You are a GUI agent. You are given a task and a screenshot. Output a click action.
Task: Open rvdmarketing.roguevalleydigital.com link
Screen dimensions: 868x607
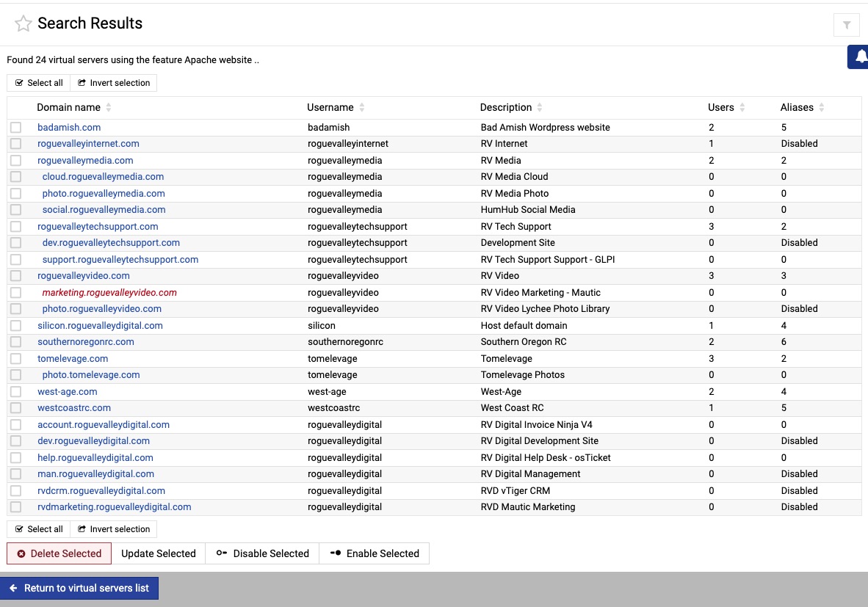(x=115, y=507)
